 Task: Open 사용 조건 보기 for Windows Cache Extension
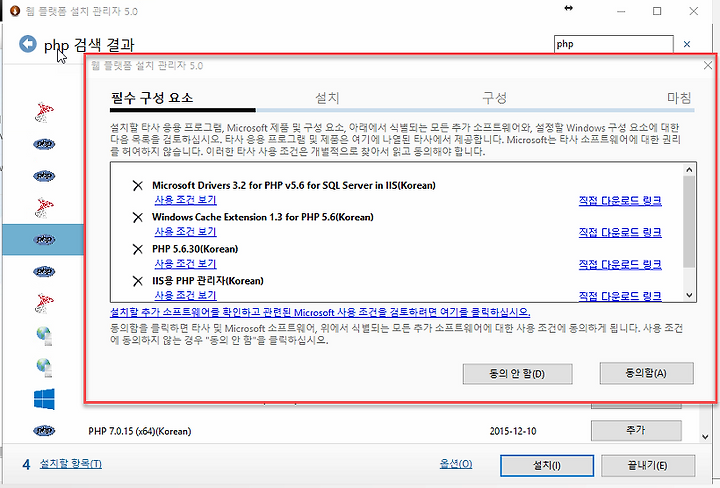pyautogui.click(x=186, y=232)
